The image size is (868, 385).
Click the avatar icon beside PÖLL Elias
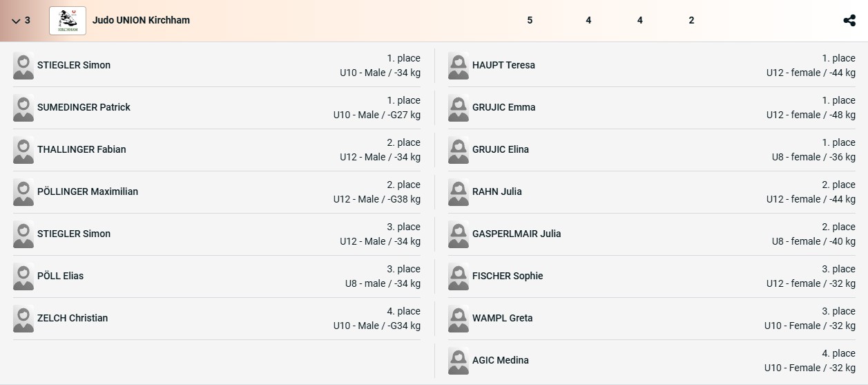pyautogui.click(x=23, y=276)
